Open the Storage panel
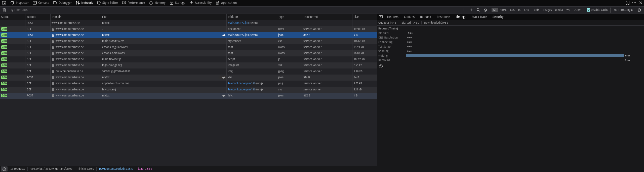This screenshot has height=172, width=644. click(178, 3)
